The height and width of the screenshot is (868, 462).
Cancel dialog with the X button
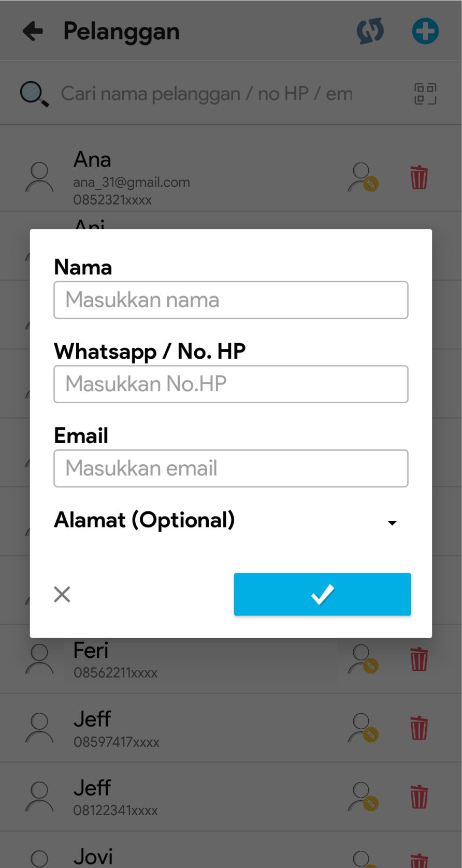[62, 594]
